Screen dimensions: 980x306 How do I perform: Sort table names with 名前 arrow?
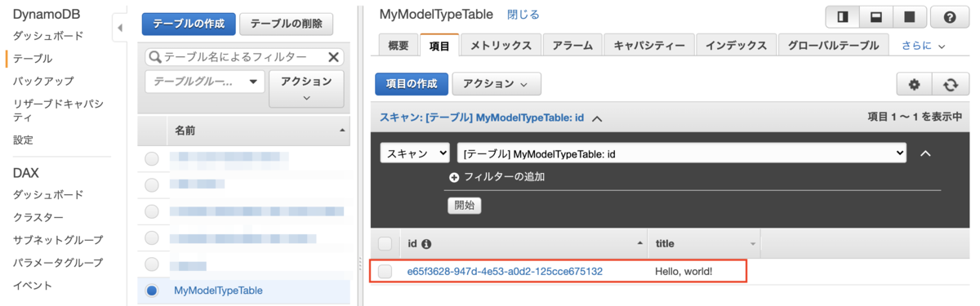click(342, 131)
